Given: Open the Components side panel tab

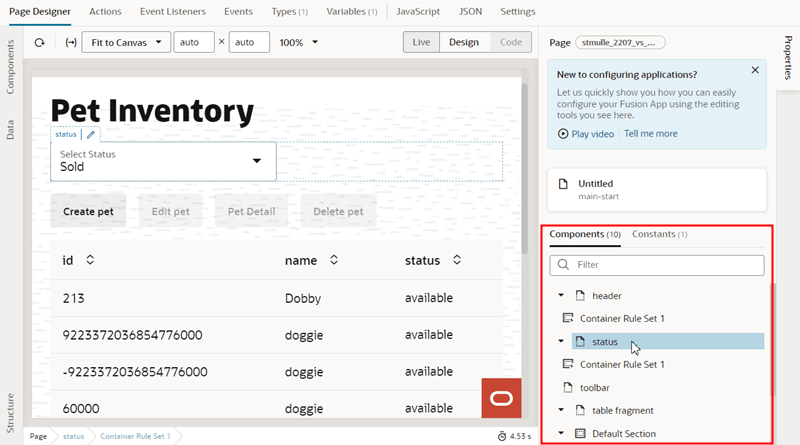Looking at the screenshot, I should pyautogui.click(x=10, y=67).
